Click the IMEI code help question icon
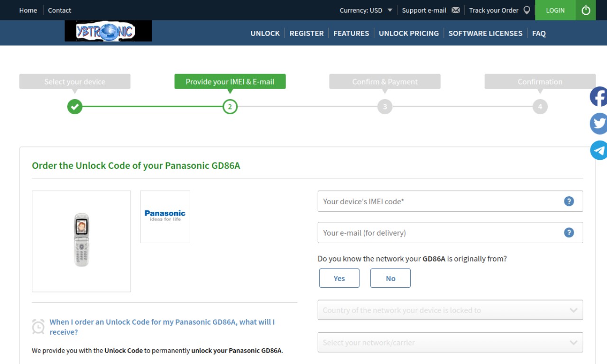Screen dimensions: 607x364 click(569, 201)
